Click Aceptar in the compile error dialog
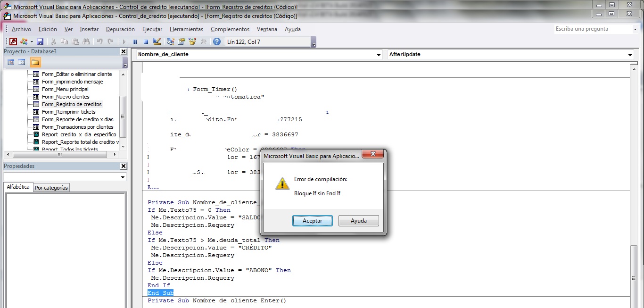The height and width of the screenshot is (308, 644). point(312,221)
